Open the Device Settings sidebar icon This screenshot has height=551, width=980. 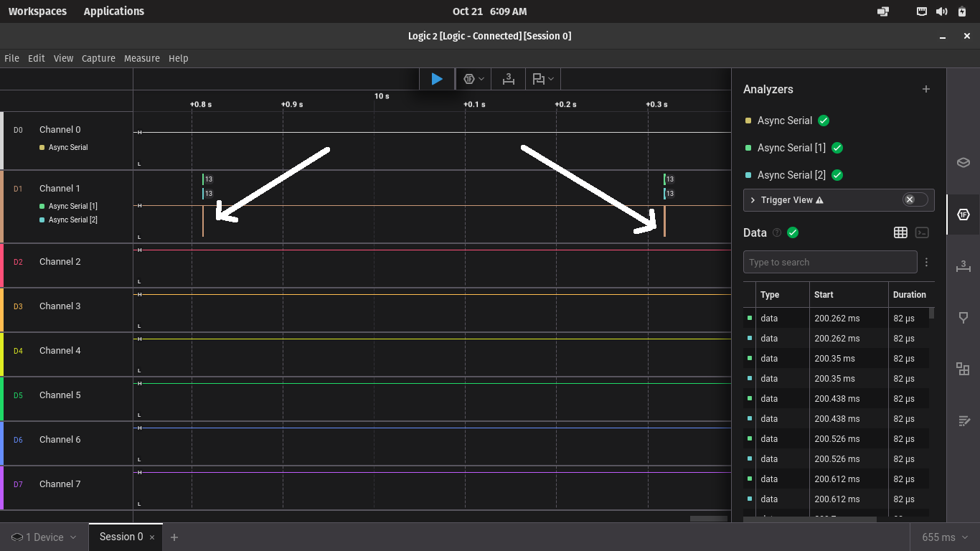click(x=963, y=162)
